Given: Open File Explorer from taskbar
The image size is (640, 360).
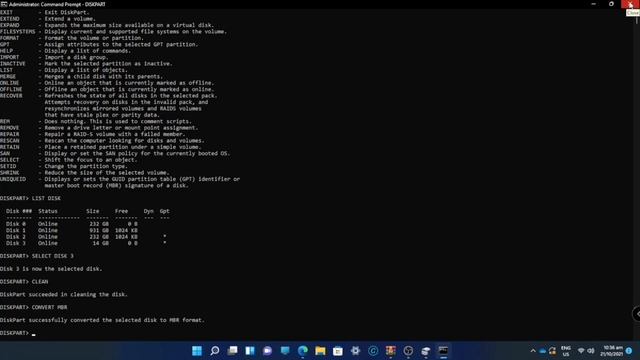Looking at the screenshot, I should (320, 351).
